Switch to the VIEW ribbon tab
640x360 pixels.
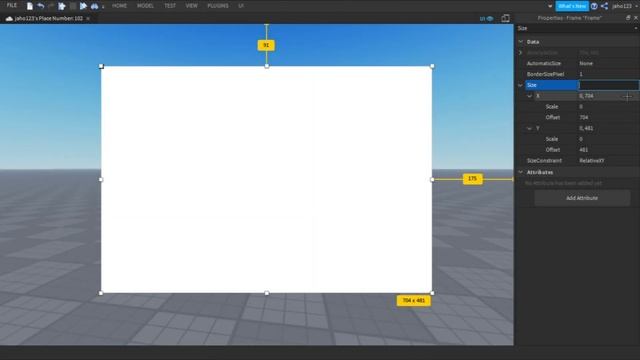tap(191, 6)
